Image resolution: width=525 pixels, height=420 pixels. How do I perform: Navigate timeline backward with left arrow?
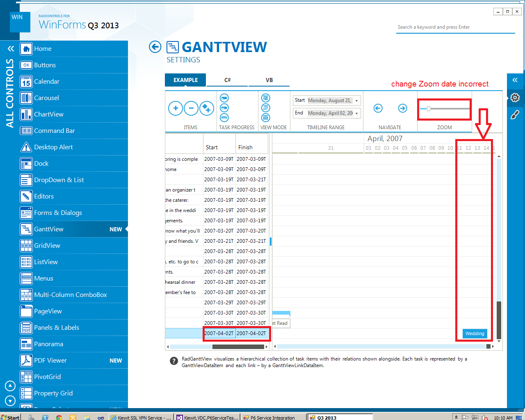click(x=378, y=108)
